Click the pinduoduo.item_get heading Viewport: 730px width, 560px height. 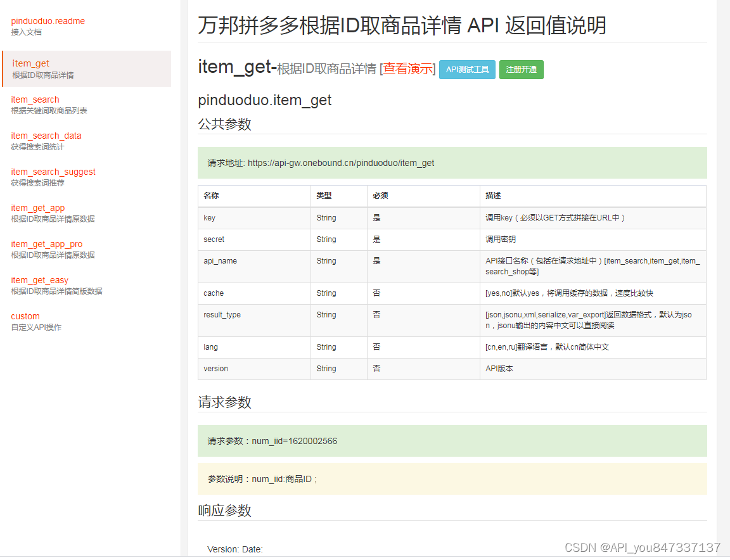(264, 100)
